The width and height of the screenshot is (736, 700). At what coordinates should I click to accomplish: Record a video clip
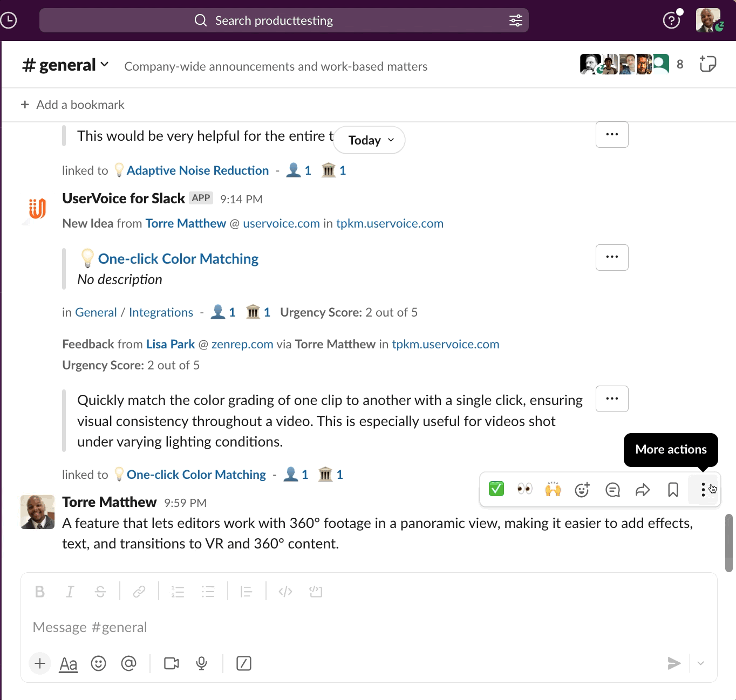[x=172, y=663]
